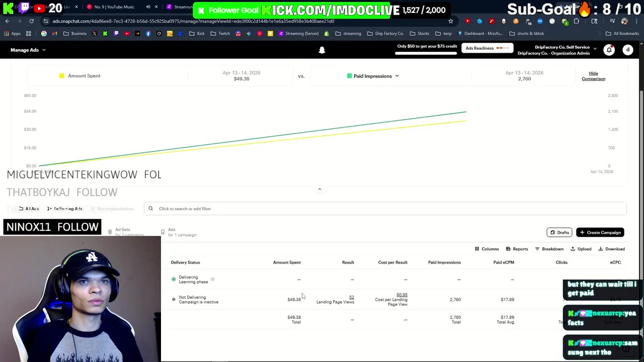Click site info icon in address bar
The width and height of the screenshot is (644, 362).
click(x=46, y=21)
